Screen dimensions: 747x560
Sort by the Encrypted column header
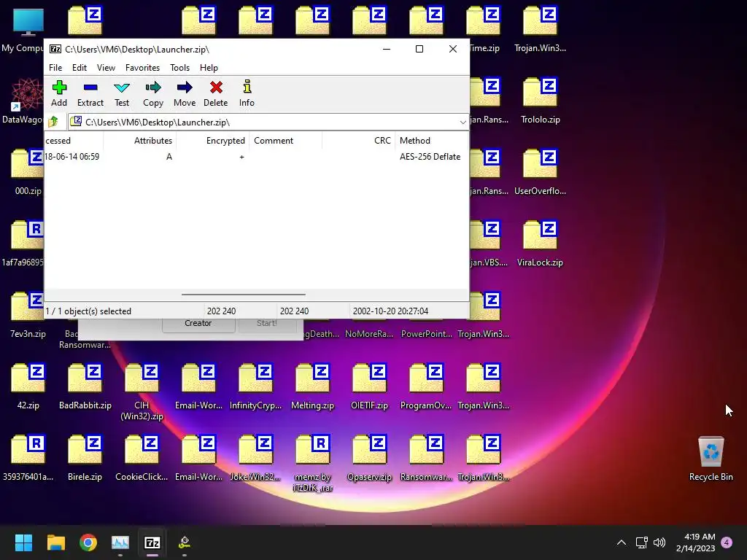point(212,141)
